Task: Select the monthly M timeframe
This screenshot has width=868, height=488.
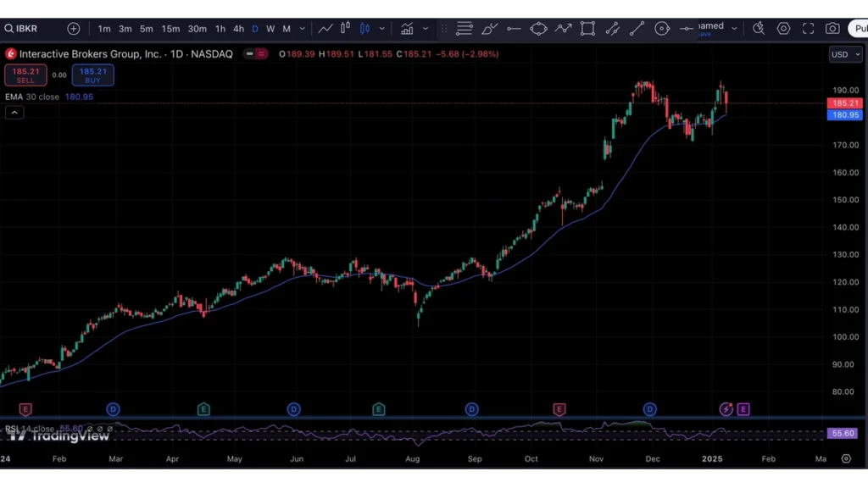Action: click(287, 29)
